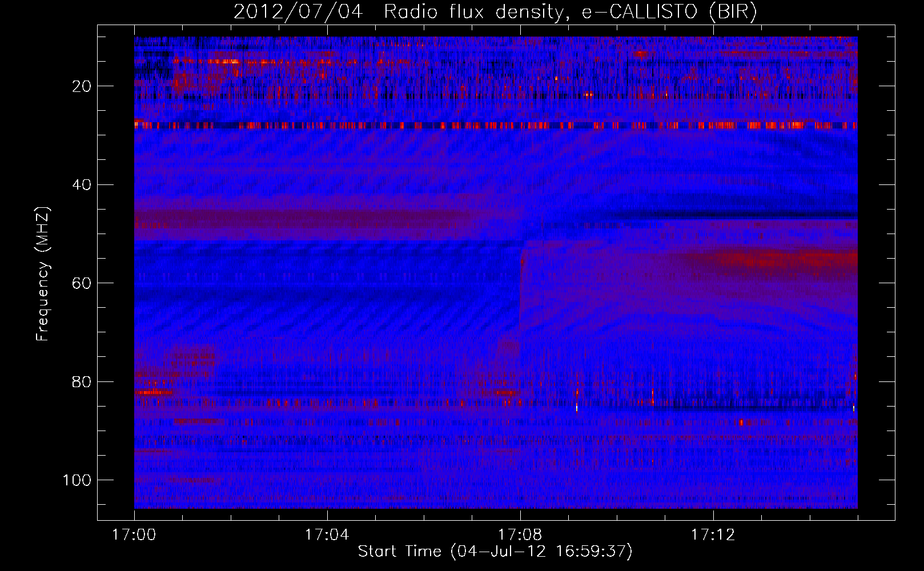Viewport: 924px width, 571px height.
Task: Click the '40' frequency tick label
Action: tap(82, 185)
